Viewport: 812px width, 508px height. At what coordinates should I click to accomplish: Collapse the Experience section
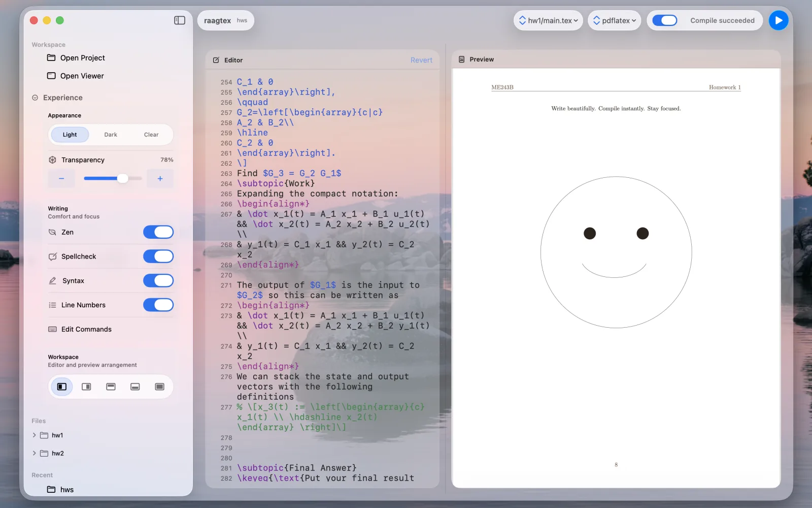click(35, 98)
